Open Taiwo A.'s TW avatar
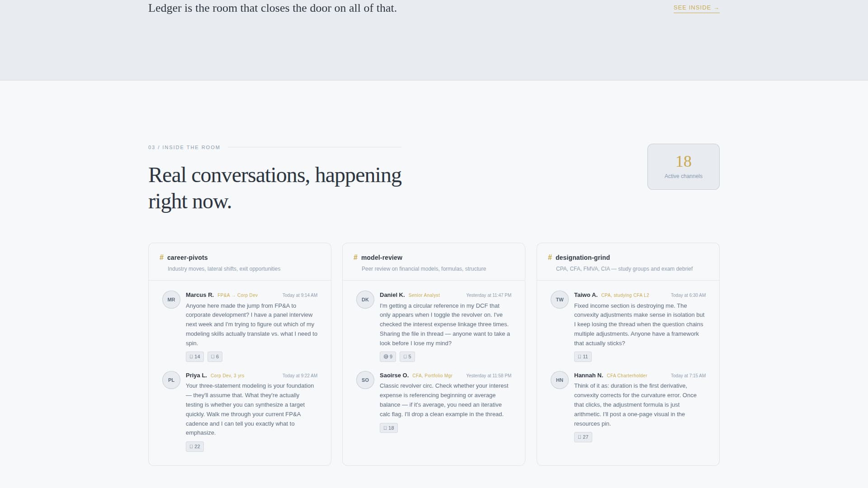The height and width of the screenshot is (488, 868). 559,299
